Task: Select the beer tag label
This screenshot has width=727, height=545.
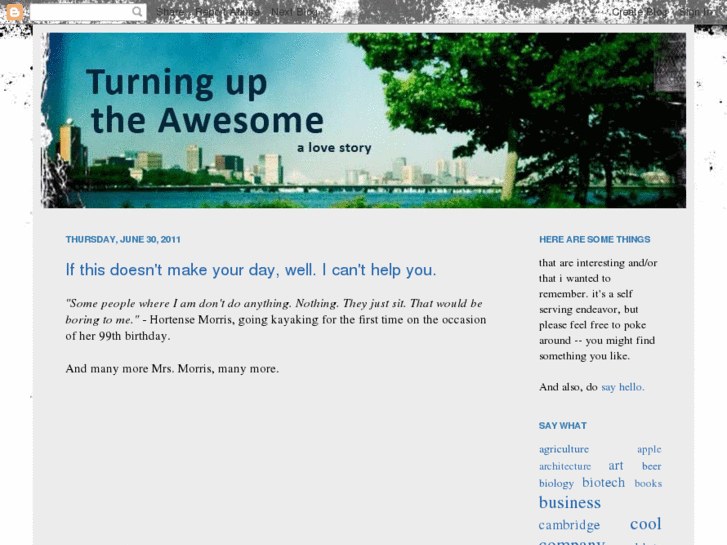Action: click(x=651, y=466)
